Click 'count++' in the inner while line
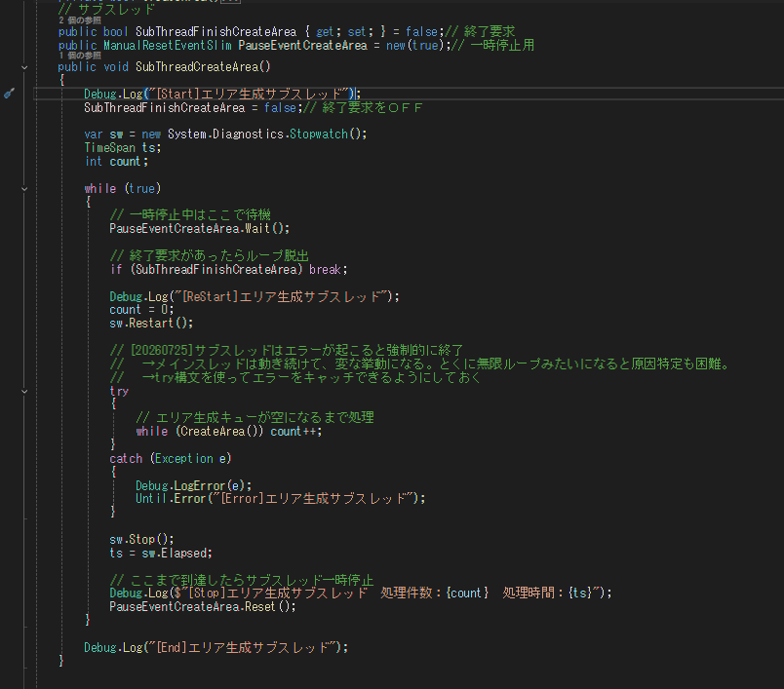Viewport: 784px width, 689px height. [293, 432]
